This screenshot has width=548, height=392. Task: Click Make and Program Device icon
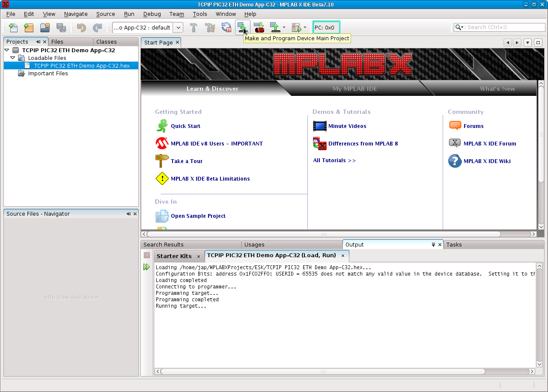[x=243, y=27]
